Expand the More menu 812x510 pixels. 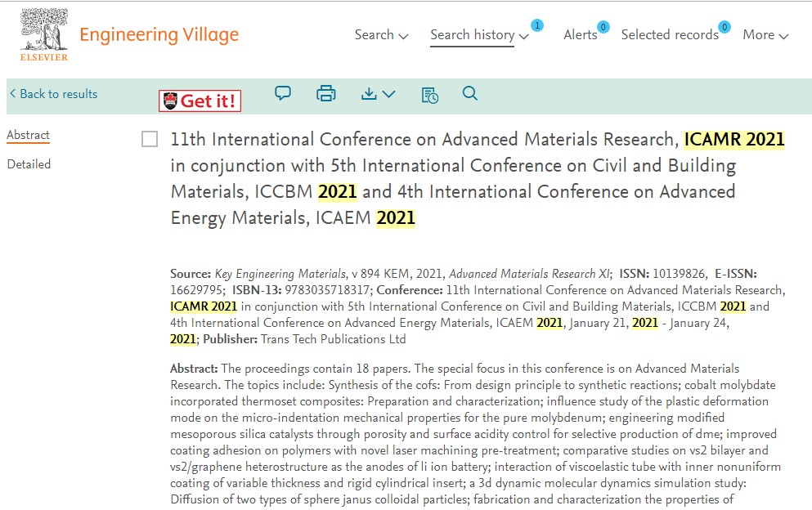pyautogui.click(x=765, y=35)
